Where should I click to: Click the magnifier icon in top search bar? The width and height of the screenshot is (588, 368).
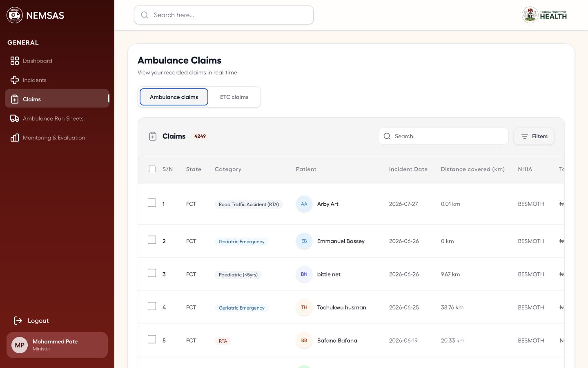(145, 15)
